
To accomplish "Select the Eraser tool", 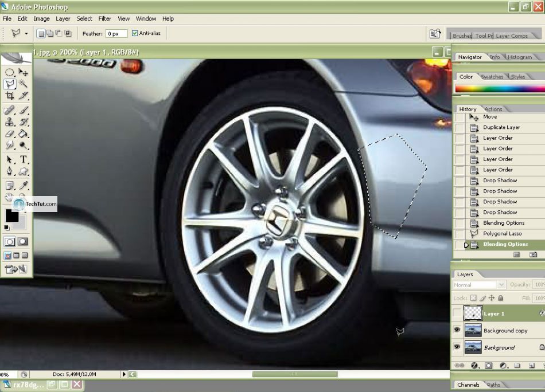I will [x=9, y=134].
